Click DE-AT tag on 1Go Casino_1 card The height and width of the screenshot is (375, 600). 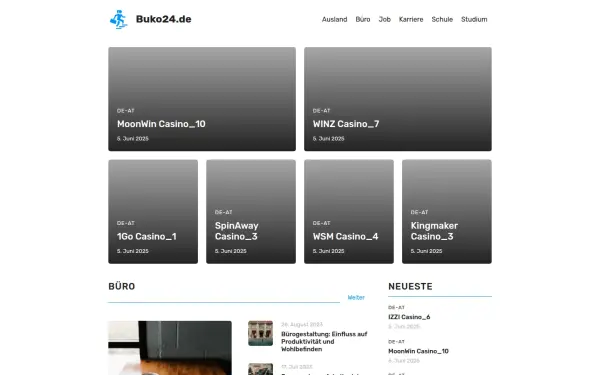(x=126, y=223)
